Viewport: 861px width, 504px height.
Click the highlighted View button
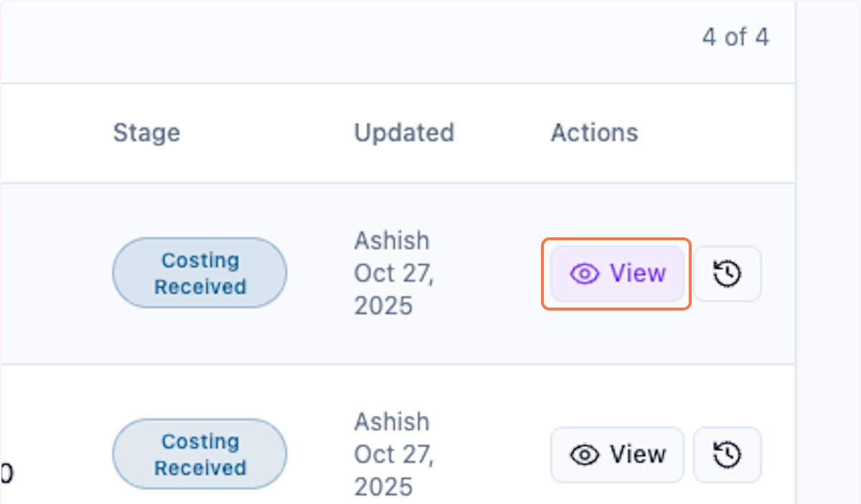click(617, 273)
